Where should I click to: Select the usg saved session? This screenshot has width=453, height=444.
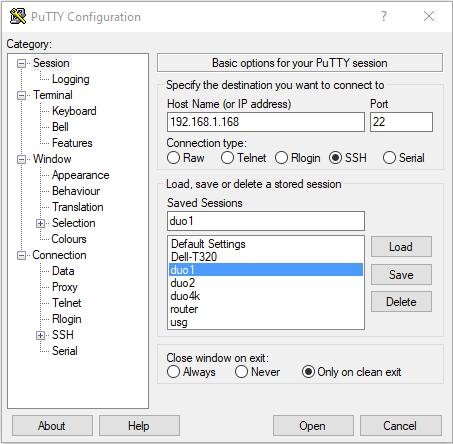(266, 322)
